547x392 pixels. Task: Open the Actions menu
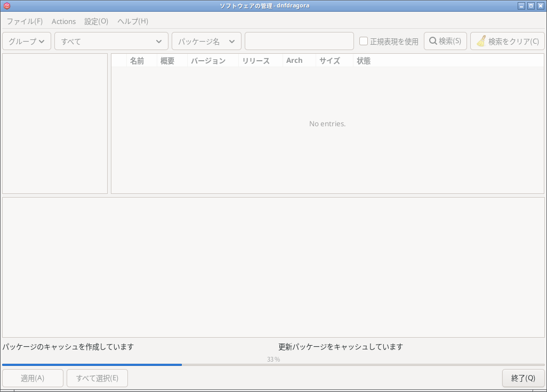[x=63, y=21]
